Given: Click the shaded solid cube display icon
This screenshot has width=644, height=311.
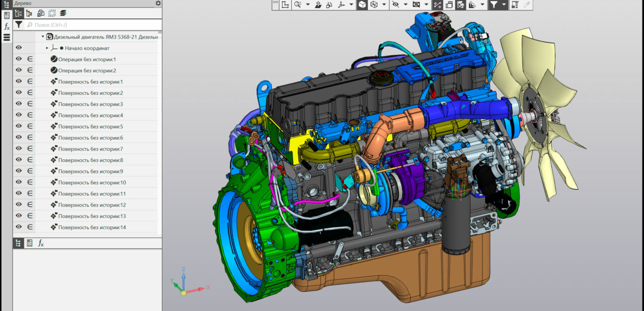Looking at the screenshot, I should tap(362, 5).
